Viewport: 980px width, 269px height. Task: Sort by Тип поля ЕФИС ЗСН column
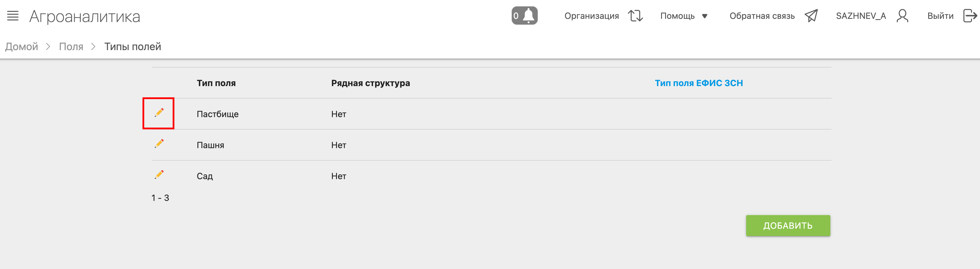pyautogui.click(x=698, y=83)
